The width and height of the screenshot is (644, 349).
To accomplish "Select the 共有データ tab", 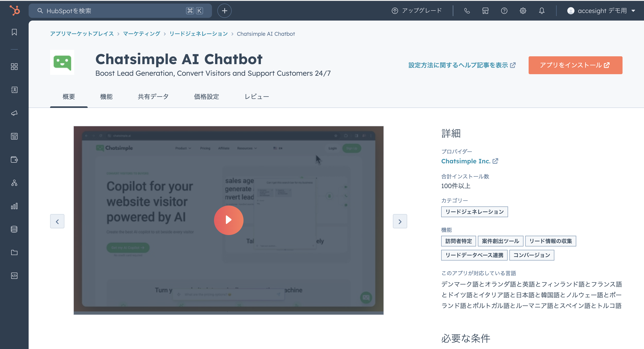I will [x=153, y=97].
